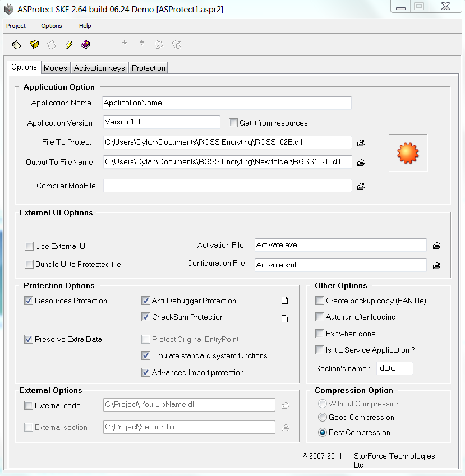Open a project with the yellow folder icon

pyautogui.click(x=34, y=45)
